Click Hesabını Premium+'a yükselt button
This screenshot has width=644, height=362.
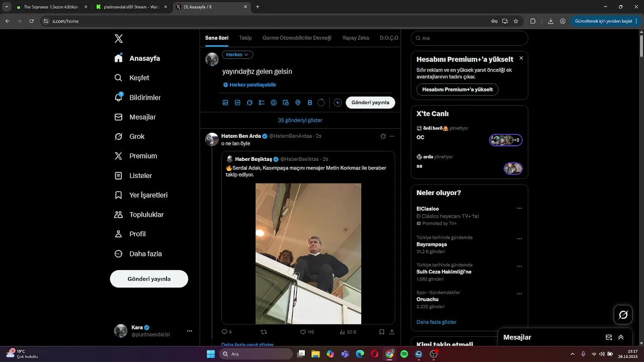[457, 89]
